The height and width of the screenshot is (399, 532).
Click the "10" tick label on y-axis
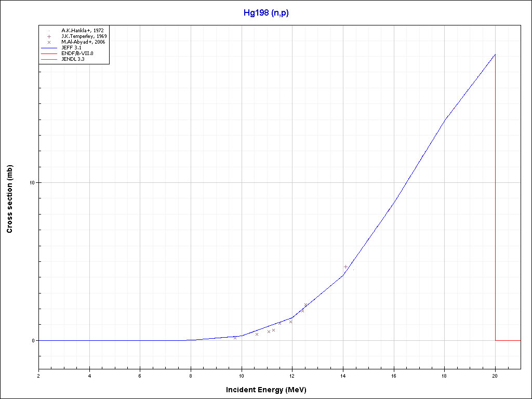click(32, 183)
